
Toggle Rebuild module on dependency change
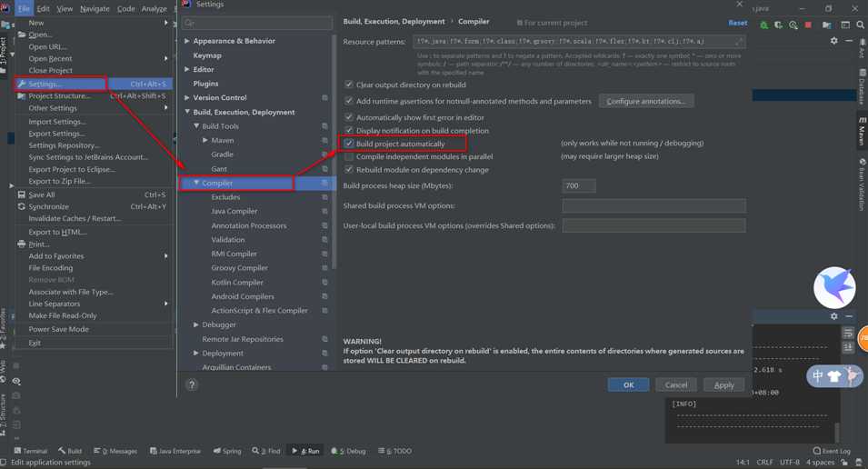pos(349,170)
